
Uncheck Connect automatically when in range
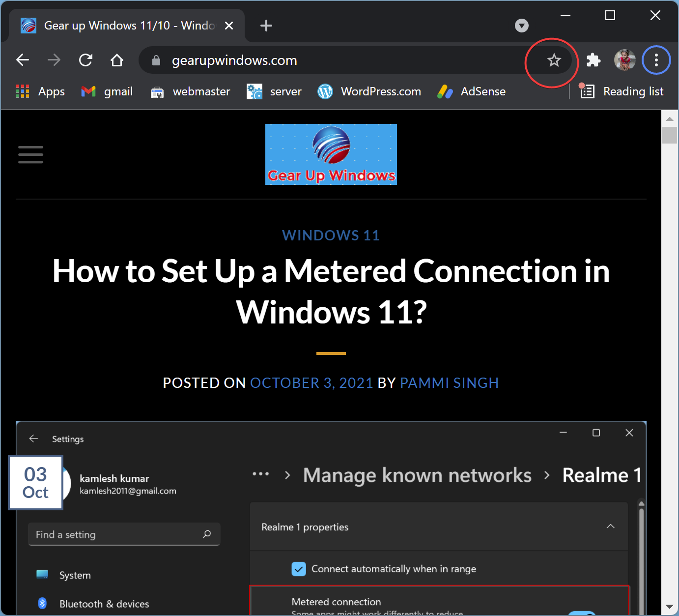coord(299,569)
